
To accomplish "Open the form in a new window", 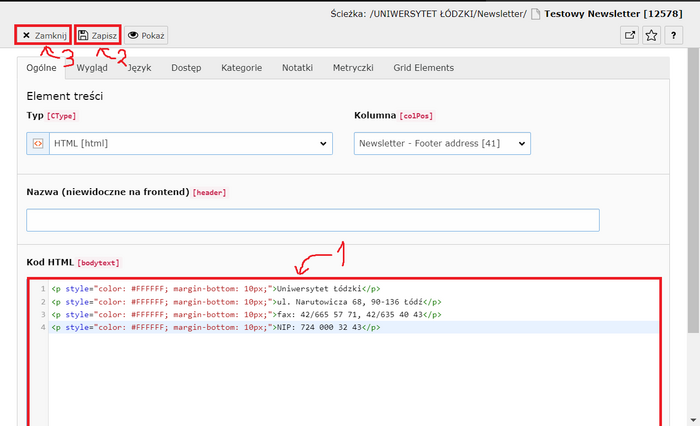I will pyautogui.click(x=630, y=35).
